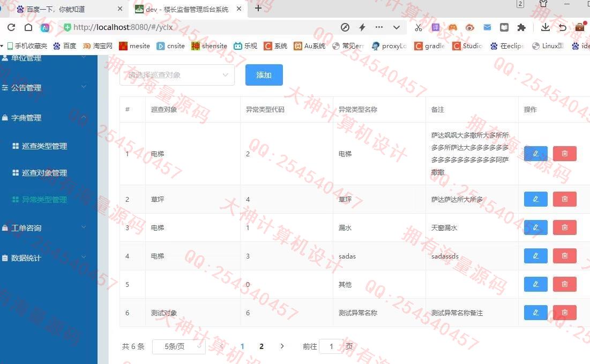The image size is (590, 364).
Task: Click the 异常类型代码 column header
Action: tap(265, 109)
